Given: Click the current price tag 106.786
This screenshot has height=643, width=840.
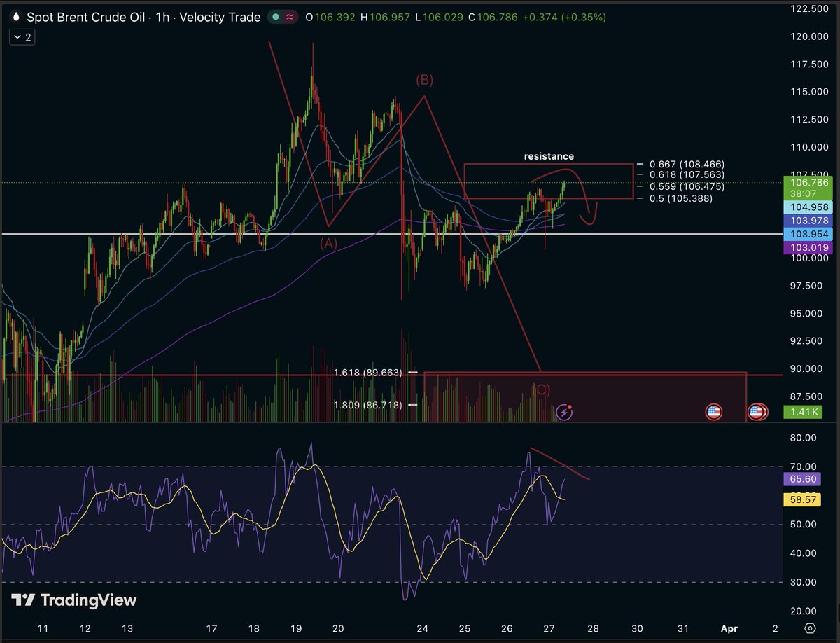Looking at the screenshot, I should (x=807, y=187).
